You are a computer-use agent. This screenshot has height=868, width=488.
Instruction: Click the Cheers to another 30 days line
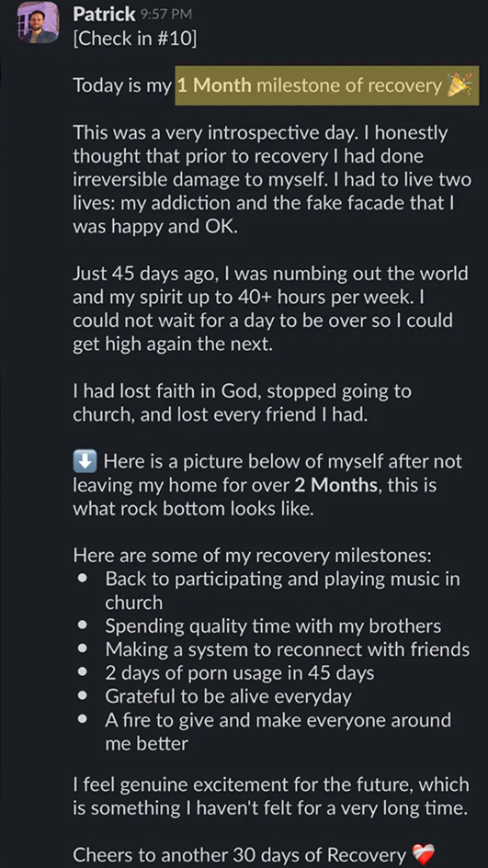(239, 855)
